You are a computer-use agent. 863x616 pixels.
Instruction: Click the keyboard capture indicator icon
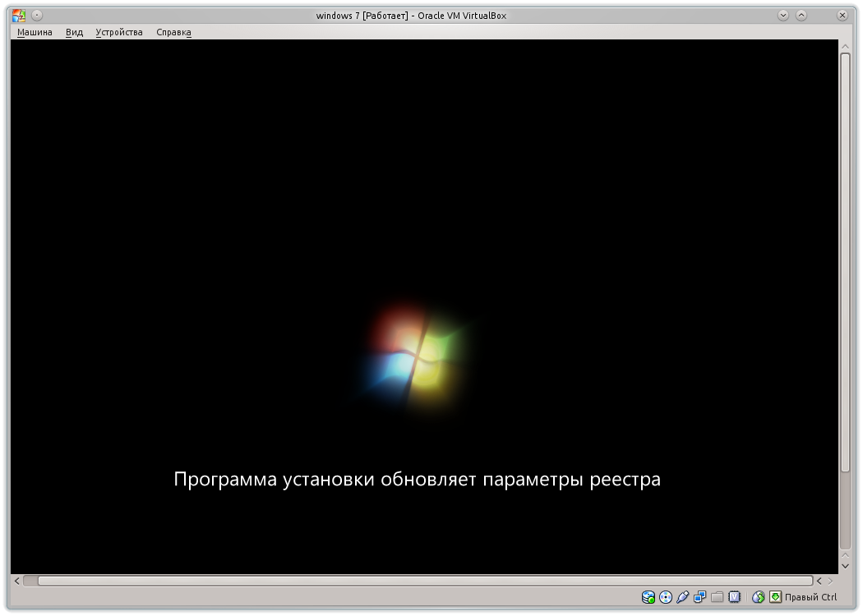[774, 597]
